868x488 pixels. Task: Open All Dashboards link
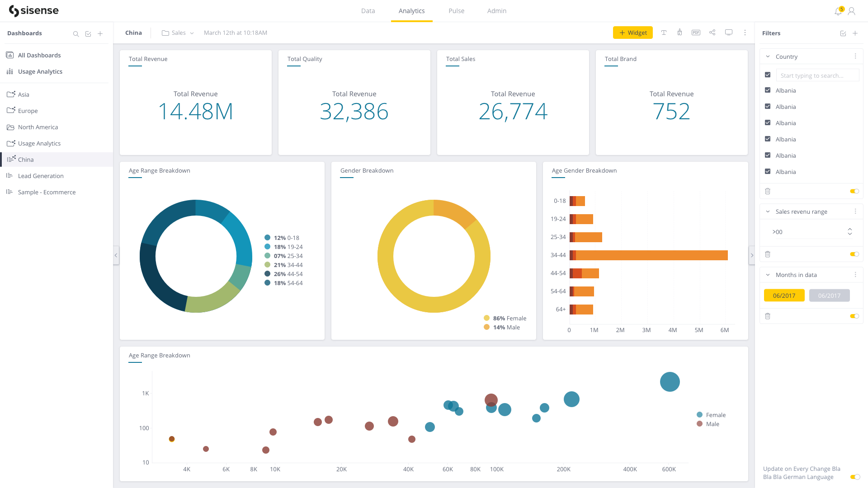39,55
